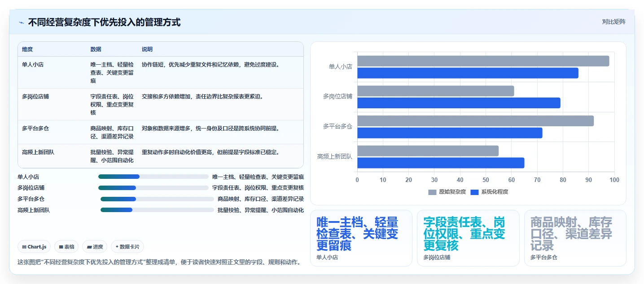Click the blue 单人小店 chart bar
Screen dimensions: 644x284
468,73
